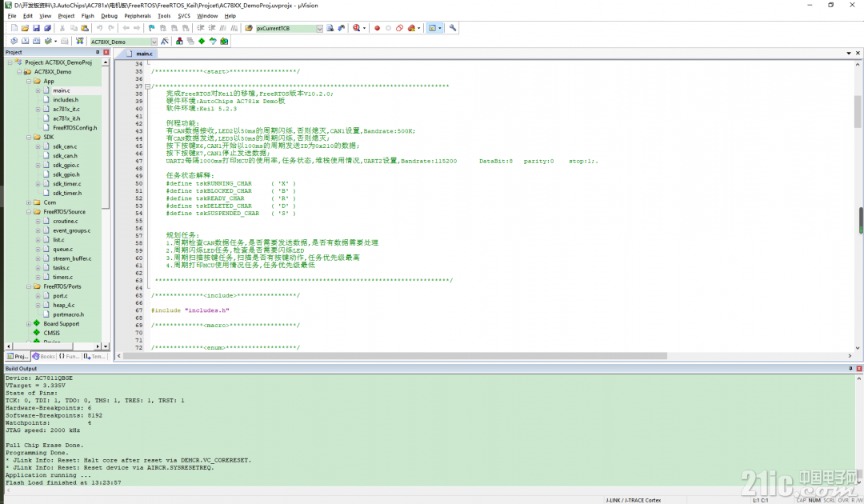Screen dimensions: 864x504
Task: Insert a breakpoint with red dot icon
Action: coord(377,28)
